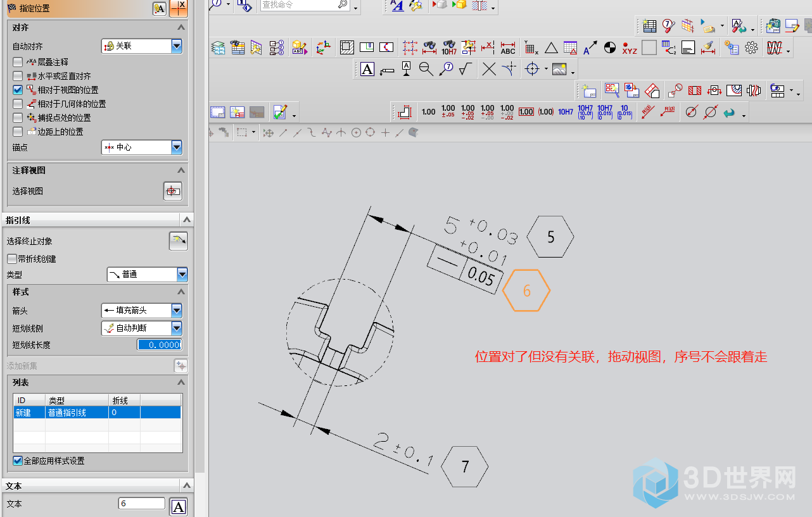Click the 类型 column header in list
The image size is (812, 517).
(x=77, y=401)
